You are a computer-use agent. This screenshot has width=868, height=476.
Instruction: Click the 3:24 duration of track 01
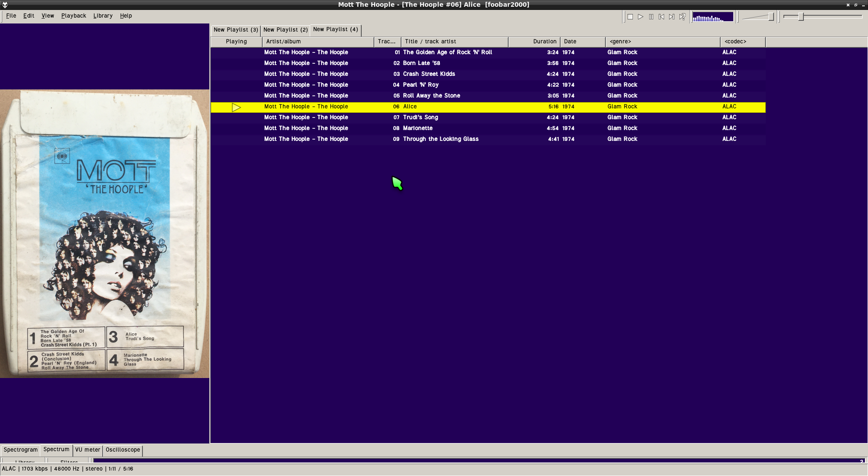[x=553, y=52]
